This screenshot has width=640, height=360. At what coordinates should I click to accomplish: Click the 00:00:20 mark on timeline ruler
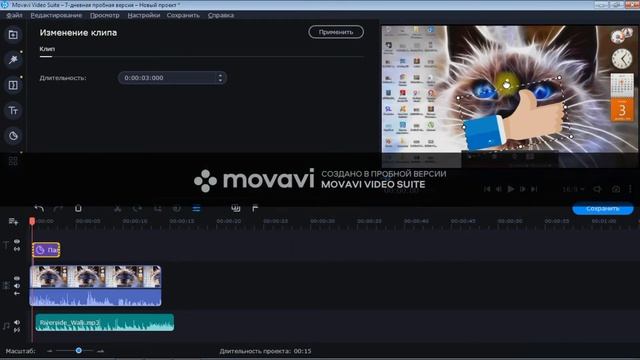coord(229,221)
